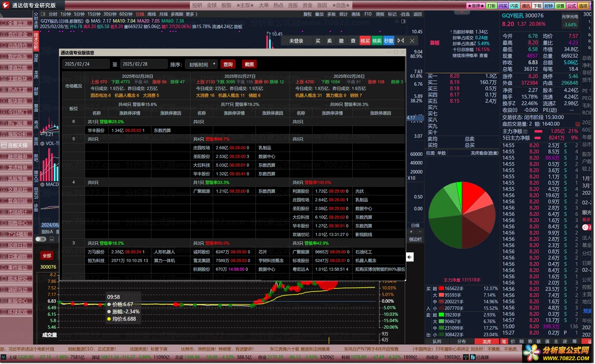Open 龙虎榜单 sidebar item
595x364 pixels.
coord(17,168)
